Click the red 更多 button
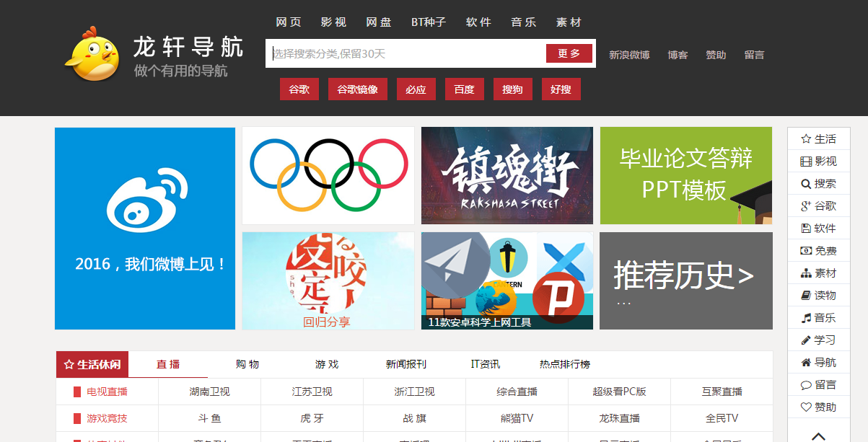The image size is (868, 442). [x=569, y=53]
